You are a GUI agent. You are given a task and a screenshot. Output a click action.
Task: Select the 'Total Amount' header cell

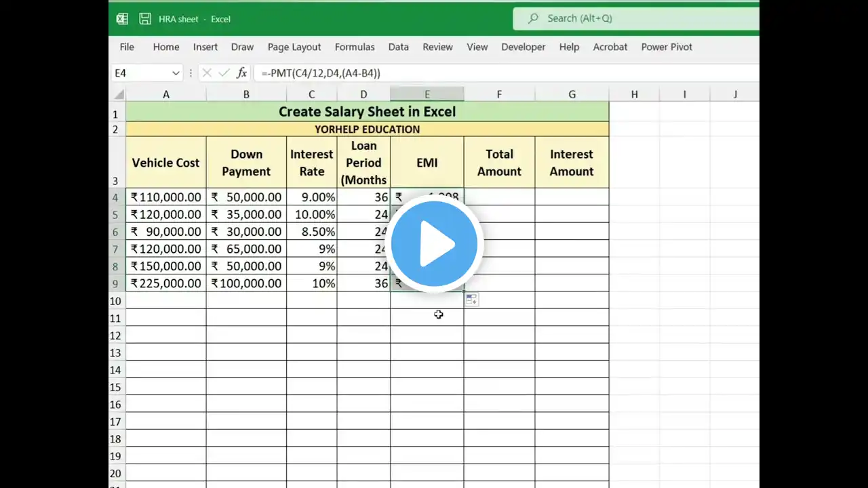[x=499, y=163]
